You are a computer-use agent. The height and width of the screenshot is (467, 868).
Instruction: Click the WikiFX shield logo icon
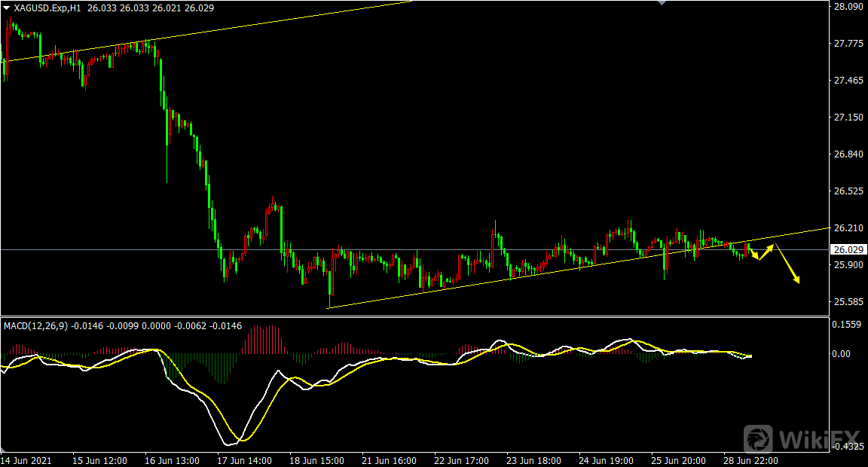point(759,438)
